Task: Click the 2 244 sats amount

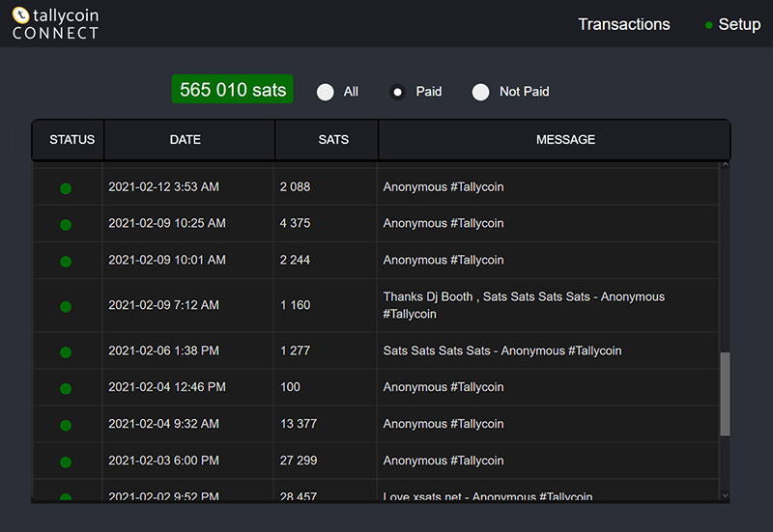Action: [295, 260]
